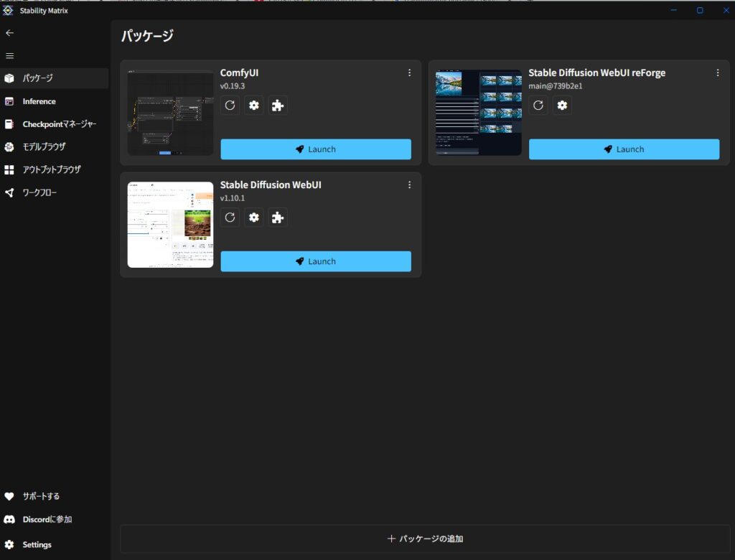Click Stable Diffusion WebUI update refresh icon

[230, 218]
